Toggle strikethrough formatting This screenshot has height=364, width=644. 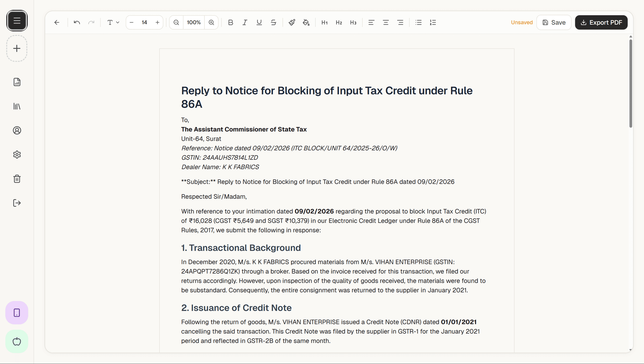[274, 22]
